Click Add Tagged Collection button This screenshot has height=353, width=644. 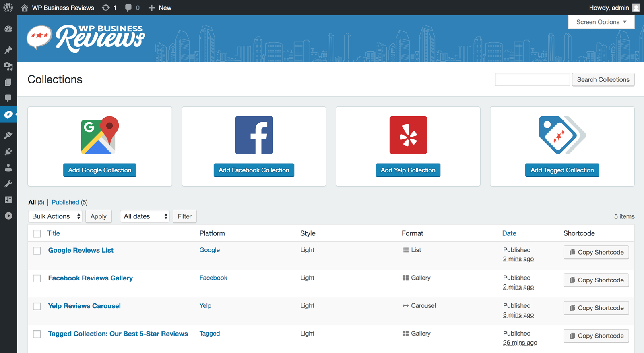coord(562,170)
